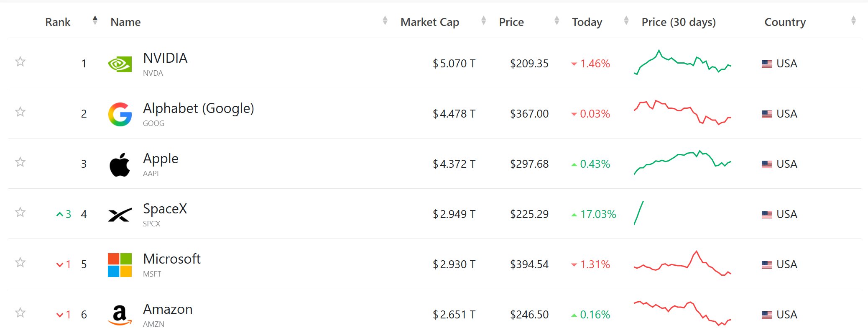Click the USA flag in NVIDIA row
This screenshot has height=336, width=868.
pyautogui.click(x=767, y=64)
